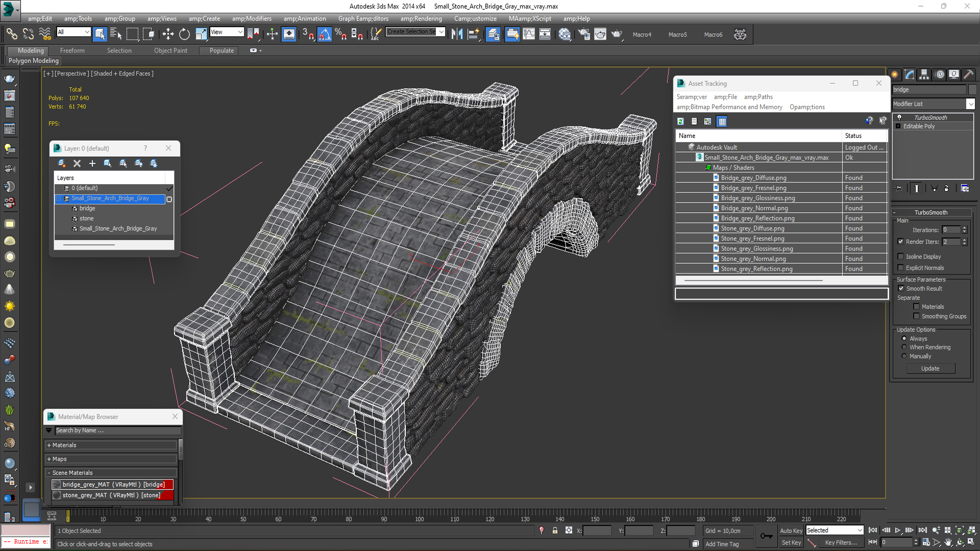Click delete layer X icon
This screenshot has height=551, width=980.
coord(77,163)
